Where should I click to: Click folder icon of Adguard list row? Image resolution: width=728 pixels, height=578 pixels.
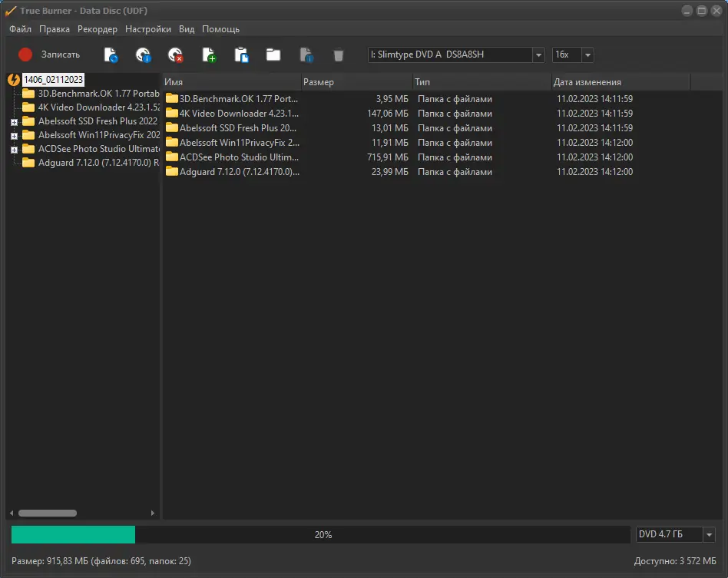click(x=172, y=171)
